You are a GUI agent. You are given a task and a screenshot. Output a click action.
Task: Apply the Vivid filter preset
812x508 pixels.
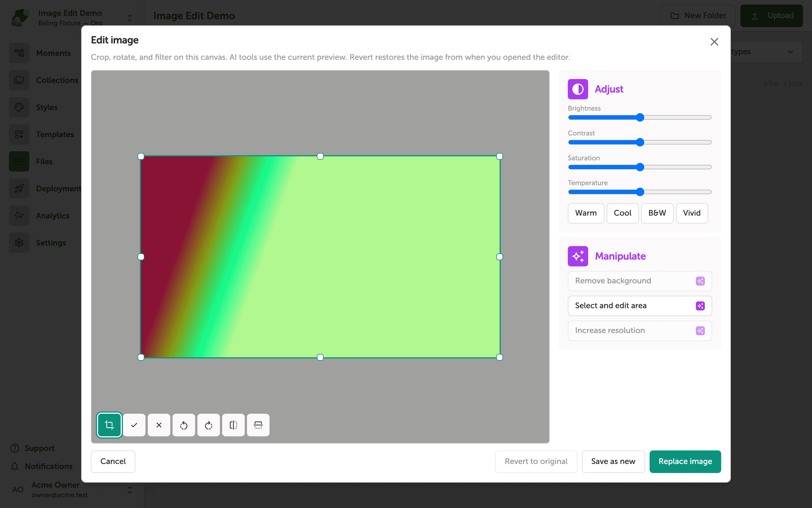click(692, 213)
